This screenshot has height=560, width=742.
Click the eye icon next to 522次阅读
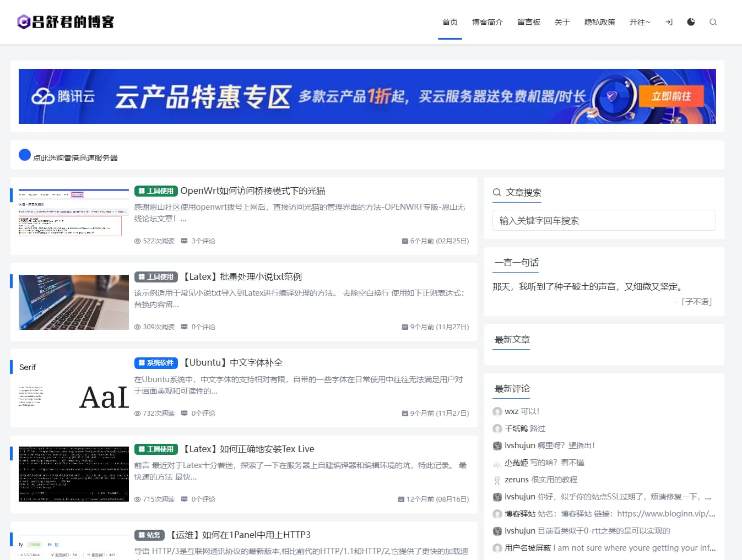(x=137, y=241)
